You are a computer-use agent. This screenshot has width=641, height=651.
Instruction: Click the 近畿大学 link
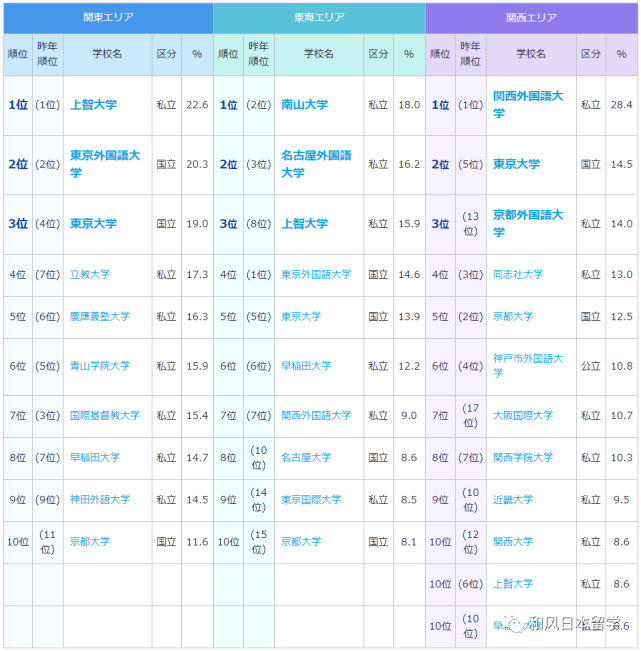point(513,499)
